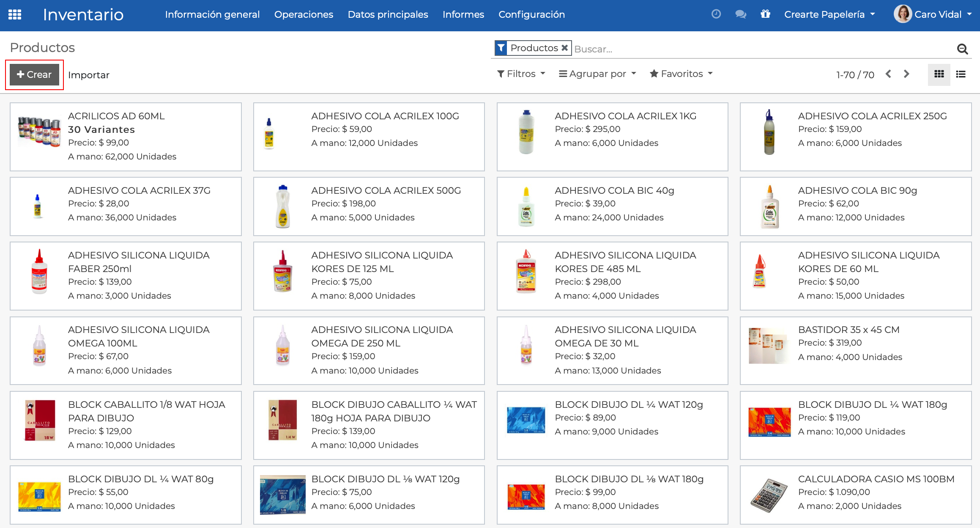Screen dimensions: 980x528
Task: Click Caro Vidal avatar picture
Action: [x=902, y=14]
